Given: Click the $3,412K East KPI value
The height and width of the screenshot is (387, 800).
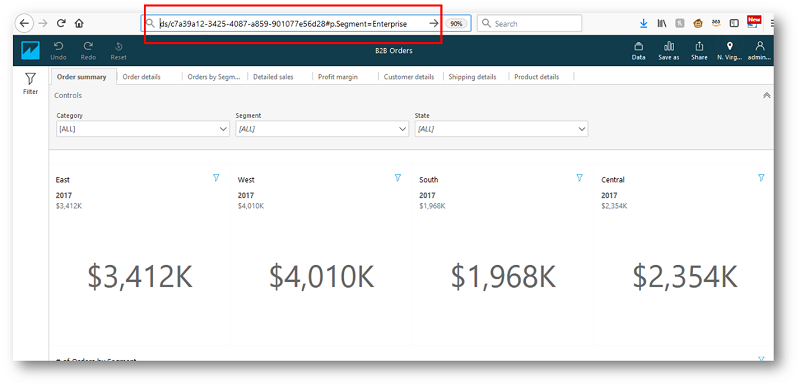Looking at the screenshot, I should tap(140, 277).
